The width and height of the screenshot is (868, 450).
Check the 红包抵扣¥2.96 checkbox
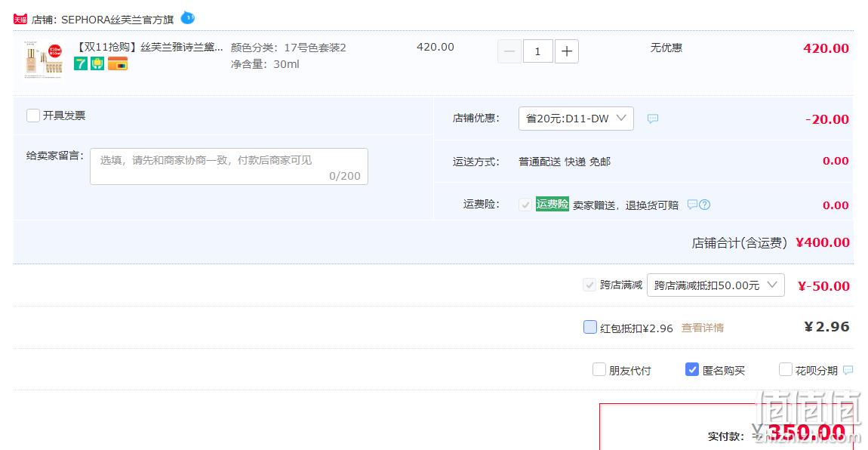pyautogui.click(x=590, y=327)
